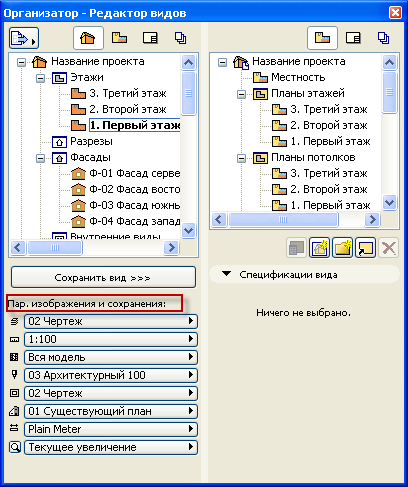Click right tree horizontal scroll left arrow

click(x=219, y=220)
